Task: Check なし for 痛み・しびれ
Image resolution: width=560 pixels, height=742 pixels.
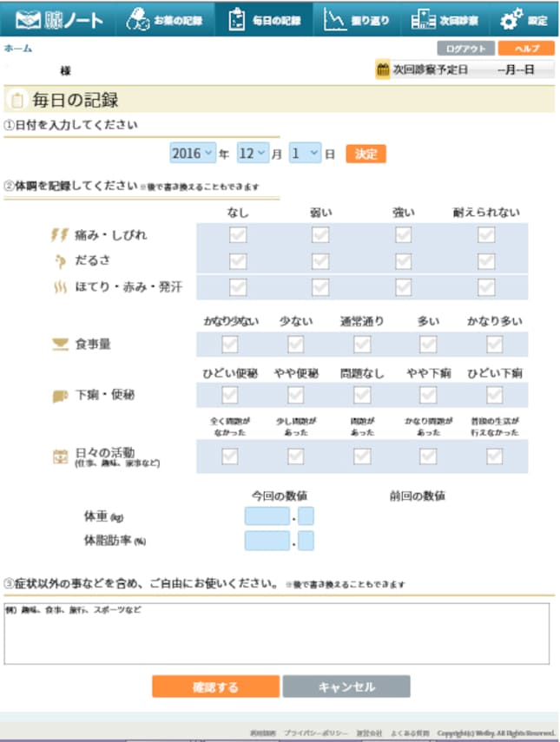Action: tap(238, 234)
